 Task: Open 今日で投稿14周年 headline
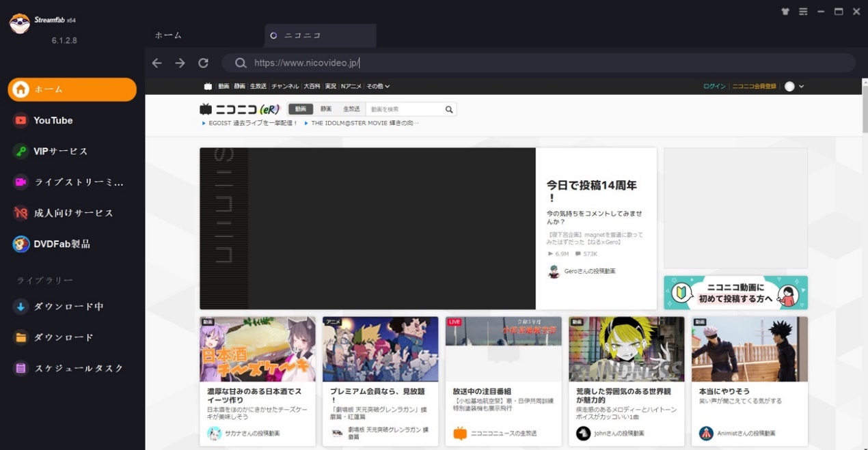(x=592, y=191)
